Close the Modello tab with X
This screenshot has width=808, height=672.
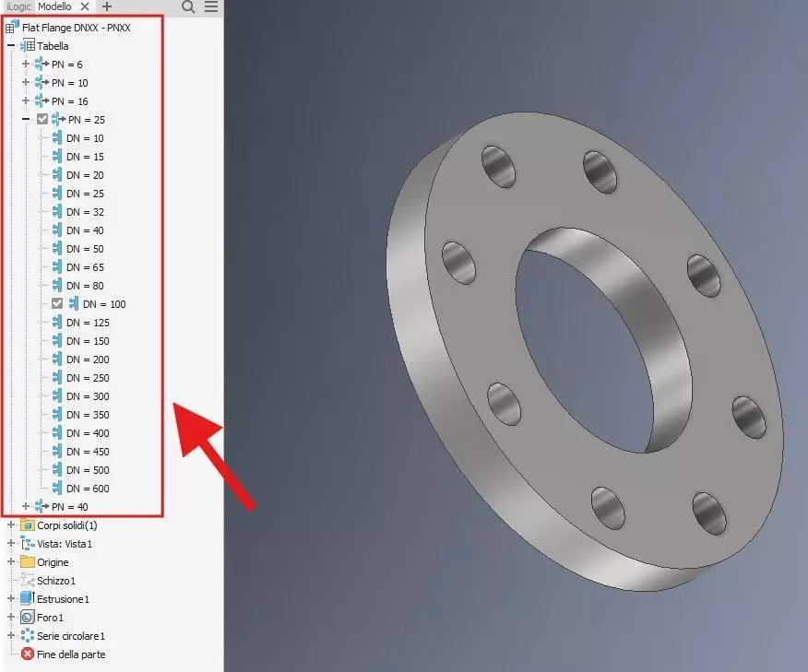click(x=85, y=6)
